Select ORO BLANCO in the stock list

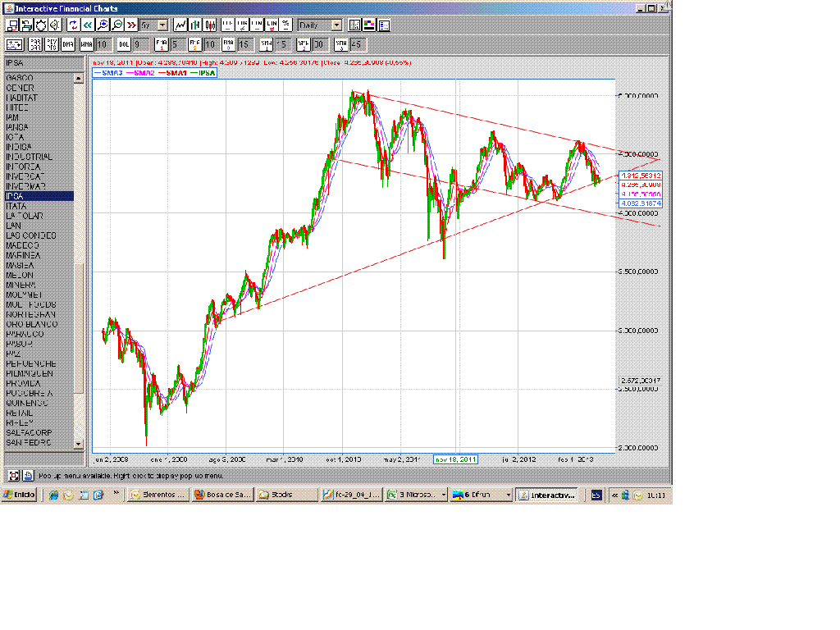tap(39, 324)
